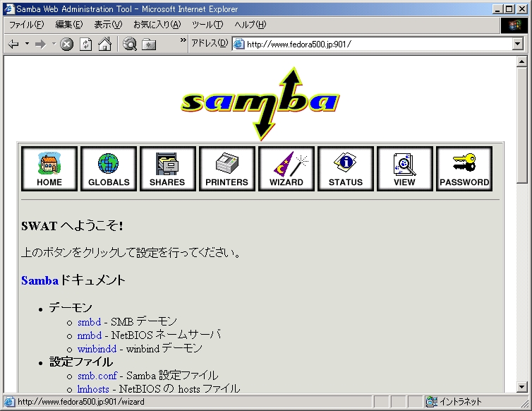The width and height of the screenshot is (532, 411).
Task: Open the PASSWORD management icon
Action: (464, 169)
